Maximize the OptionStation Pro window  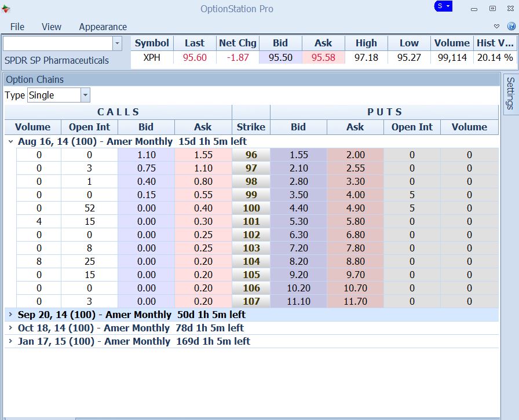[x=492, y=9]
